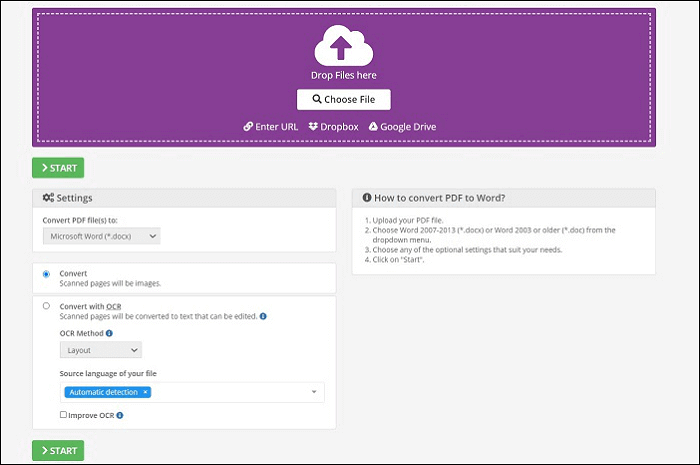Select the Convert radio button
Screen dimensions: 700x465
(46, 274)
